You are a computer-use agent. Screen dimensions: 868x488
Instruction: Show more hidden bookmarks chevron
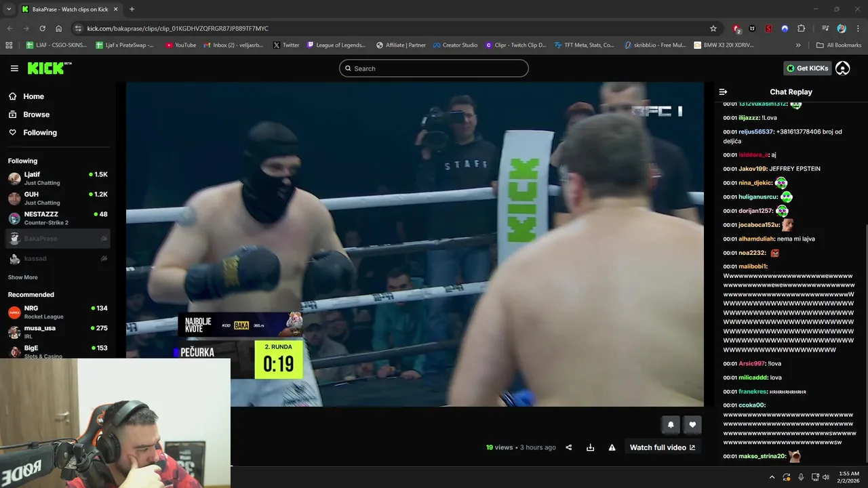click(798, 45)
